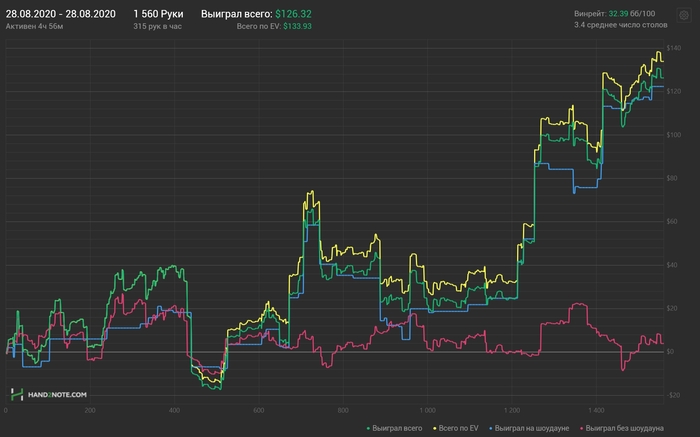Click the total won value $126.32
Image resolution: width=700 pixels, height=437 pixels.
pyautogui.click(x=293, y=14)
